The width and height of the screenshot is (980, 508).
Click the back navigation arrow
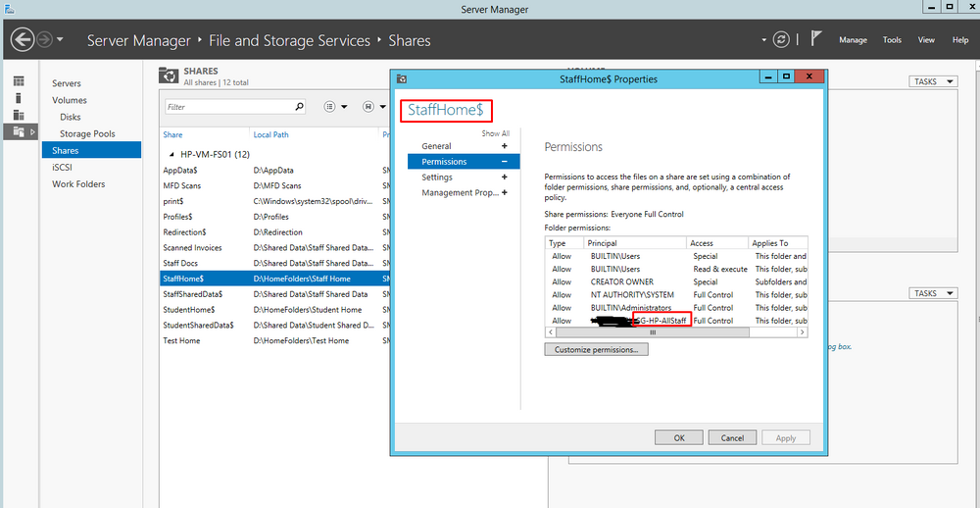pyautogui.click(x=23, y=40)
